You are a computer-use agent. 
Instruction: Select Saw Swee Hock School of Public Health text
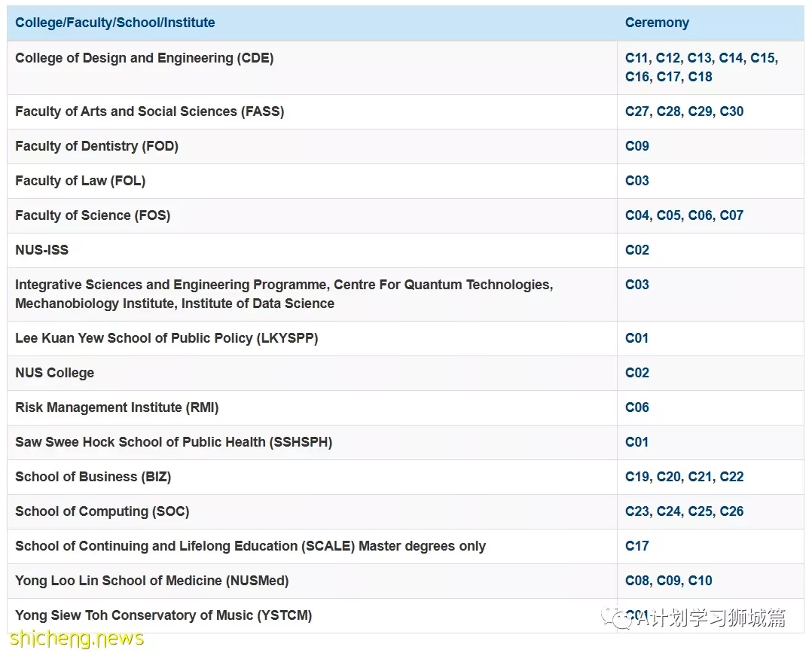(x=173, y=442)
